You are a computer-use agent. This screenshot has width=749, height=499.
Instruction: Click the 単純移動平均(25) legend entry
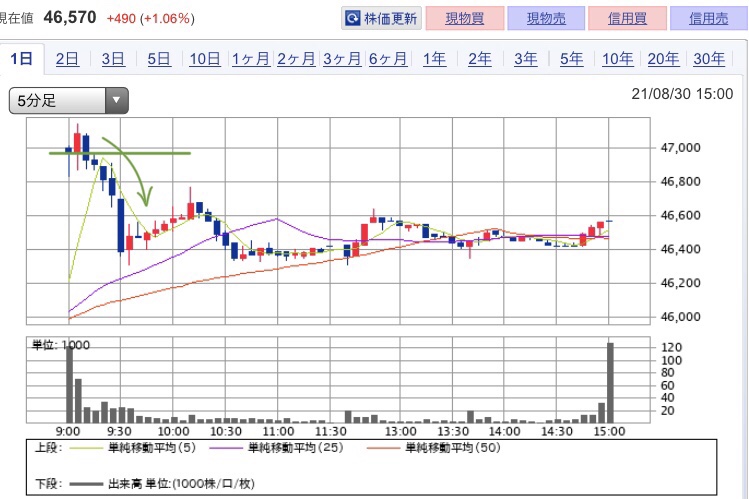click(277, 448)
